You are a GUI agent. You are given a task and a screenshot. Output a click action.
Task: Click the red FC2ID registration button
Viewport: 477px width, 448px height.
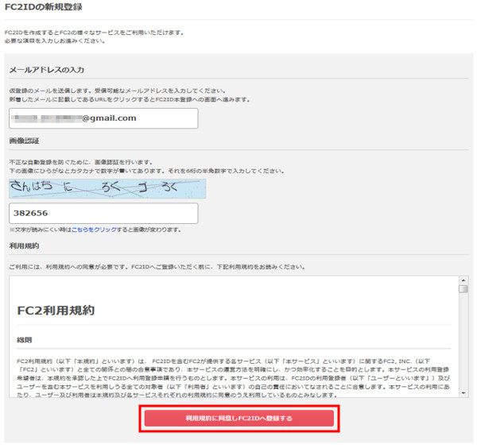239,419
